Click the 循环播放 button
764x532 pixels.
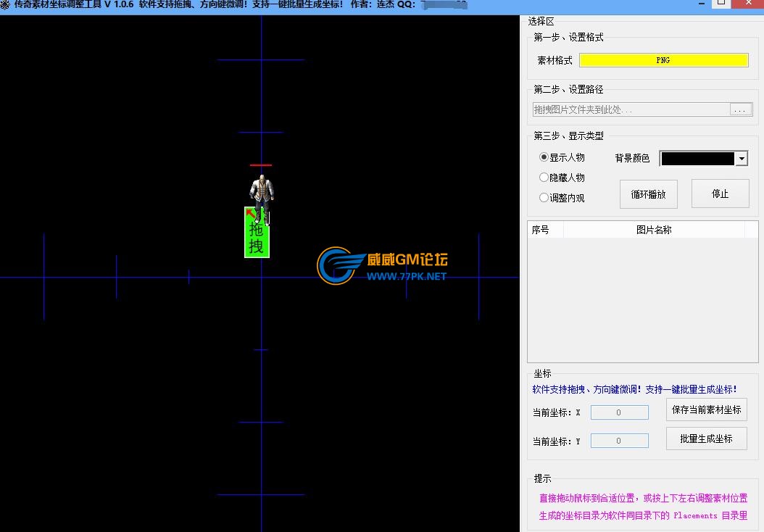648,194
